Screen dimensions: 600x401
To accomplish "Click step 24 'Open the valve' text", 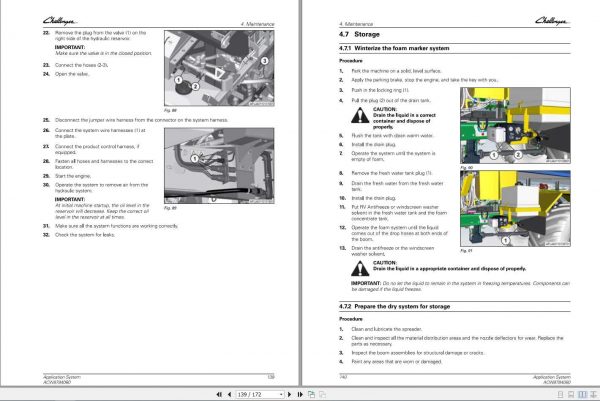I will [x=72, y=74].
